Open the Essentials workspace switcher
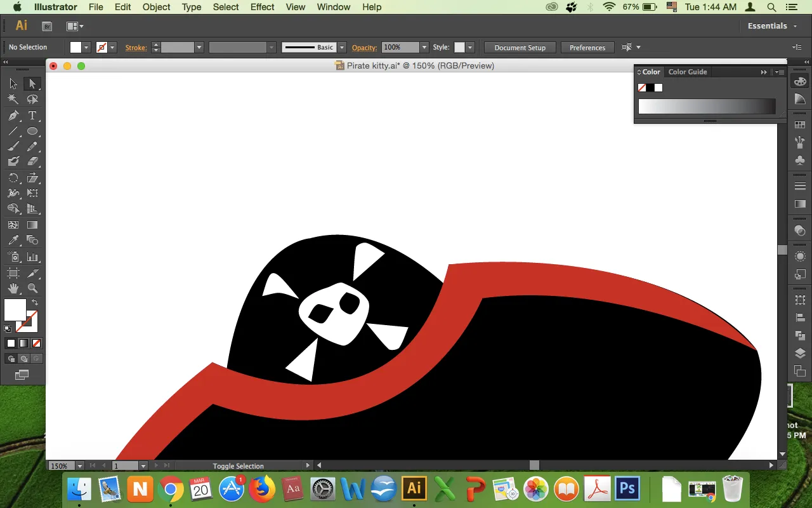Image resolution: width=812 pixels, height=508 pixels. click(771, 26)
